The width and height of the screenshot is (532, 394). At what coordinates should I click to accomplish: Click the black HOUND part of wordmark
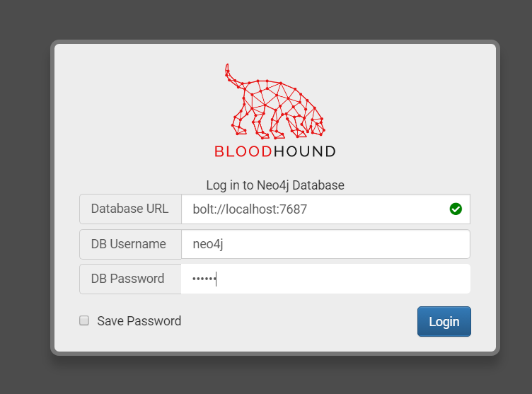point(302,151)
